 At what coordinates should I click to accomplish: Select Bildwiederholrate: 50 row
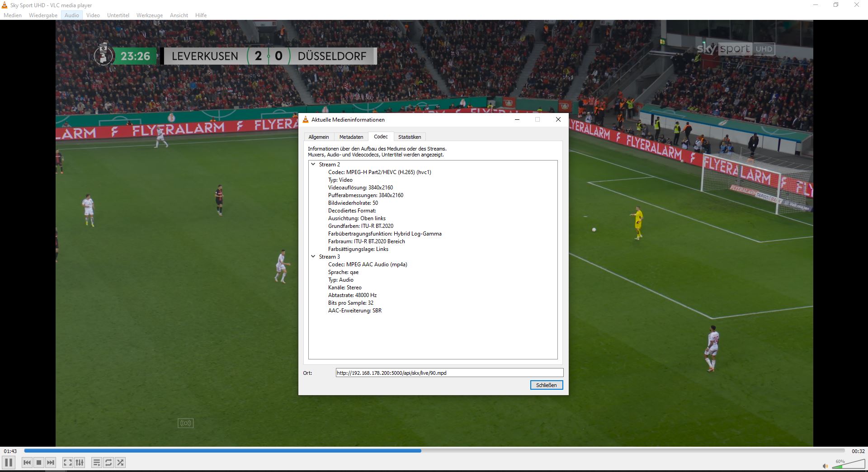353,203
